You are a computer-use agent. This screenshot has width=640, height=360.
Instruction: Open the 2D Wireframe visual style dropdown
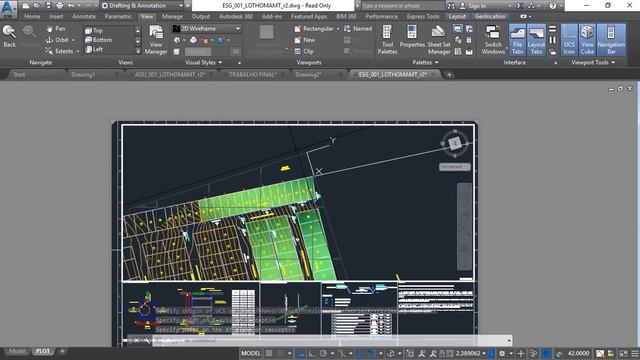pyautogui.click(x=207, y=29)
